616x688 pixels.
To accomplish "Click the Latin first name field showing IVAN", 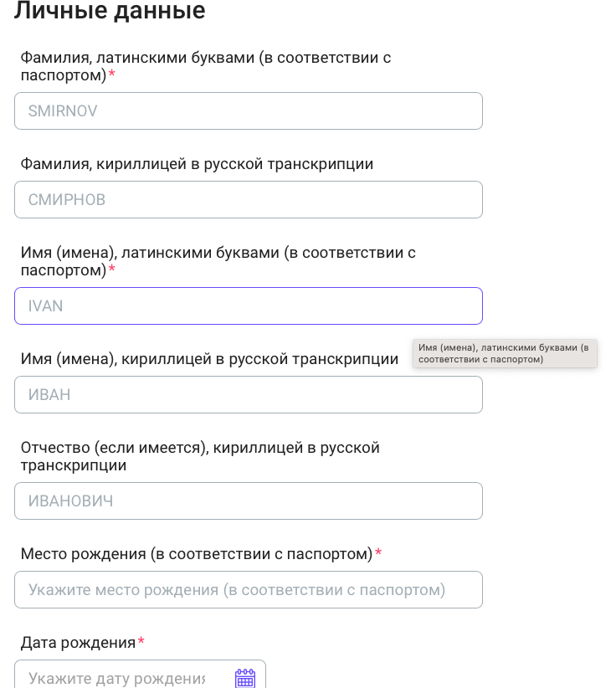I will pyautogui.click(x=248, y=306).
